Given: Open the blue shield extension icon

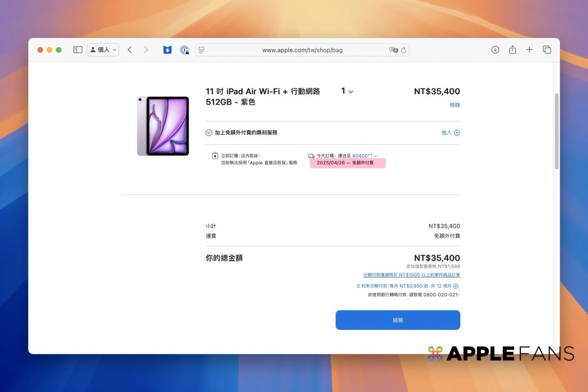Looking at the screenshot, I should point(167,50).
